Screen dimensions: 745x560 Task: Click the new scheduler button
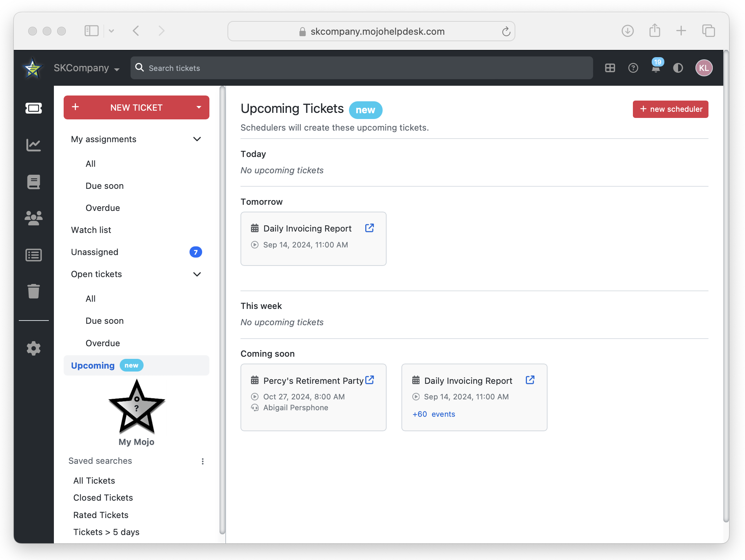pyautogui.click(x=670, y=109)
